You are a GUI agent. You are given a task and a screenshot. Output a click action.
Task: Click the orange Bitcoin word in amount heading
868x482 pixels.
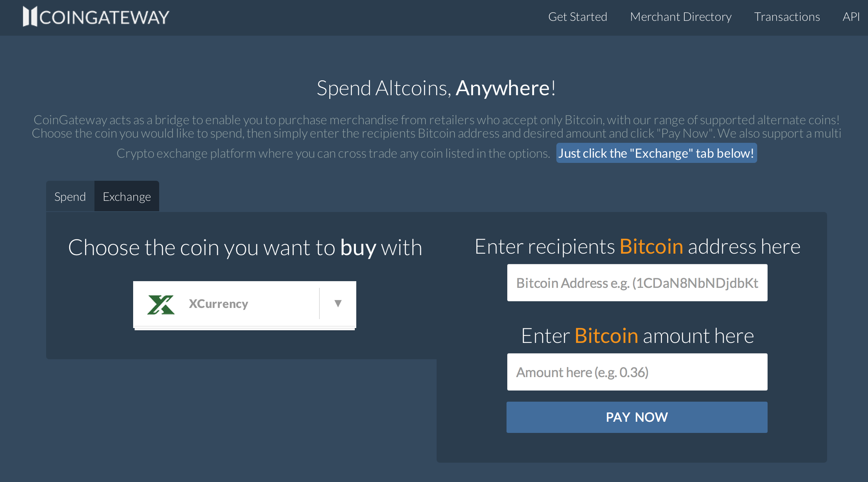[606, 336]
